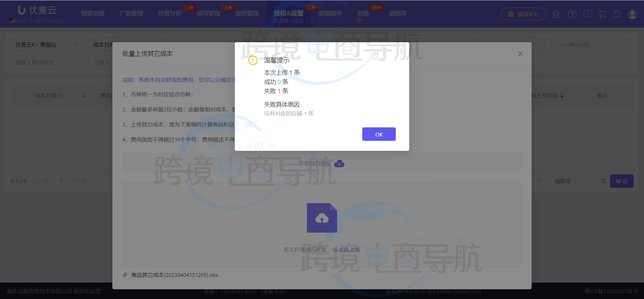Expand the page size dropdown near 跳转至
This screenshot has height=299, width=644.
pos(539,181)
